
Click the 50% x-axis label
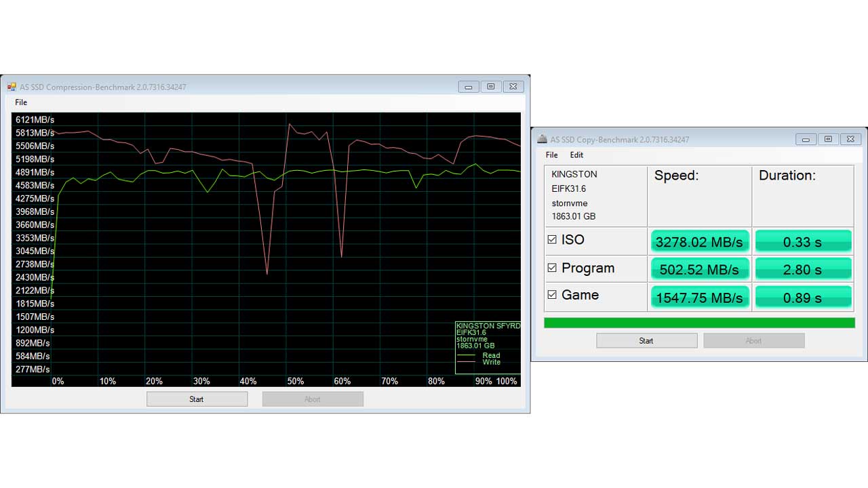tap(295, 382)
